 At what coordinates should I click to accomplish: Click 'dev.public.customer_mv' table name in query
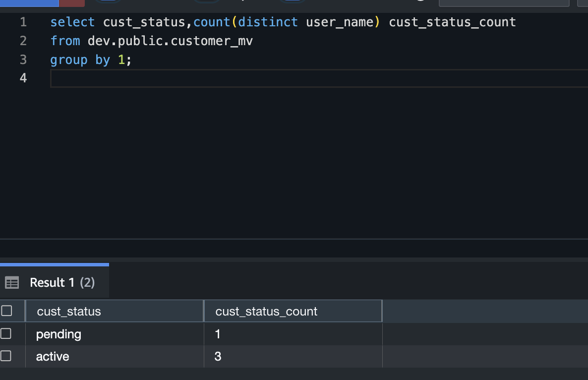170,41
